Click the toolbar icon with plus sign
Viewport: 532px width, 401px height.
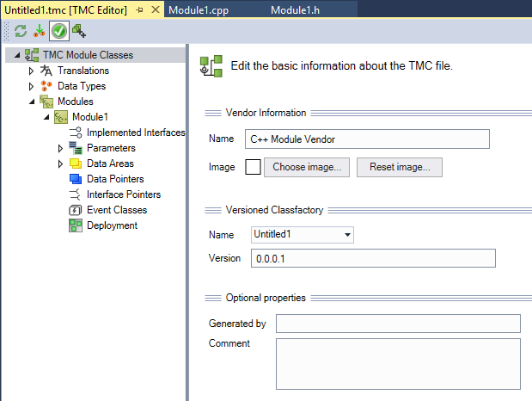tap(79, 31)
